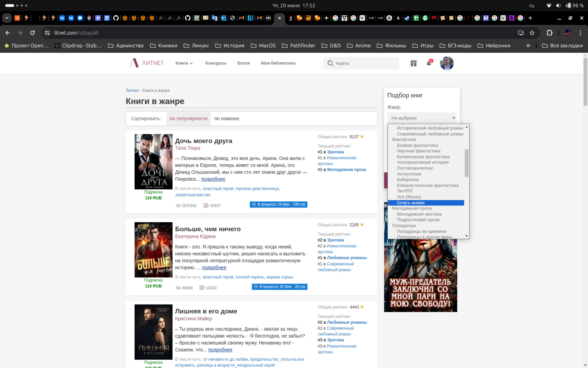588x368 pixels.
Task: Open the Книжки bookmarks folder
Action: pyautogui.click(x=164, y=46)
